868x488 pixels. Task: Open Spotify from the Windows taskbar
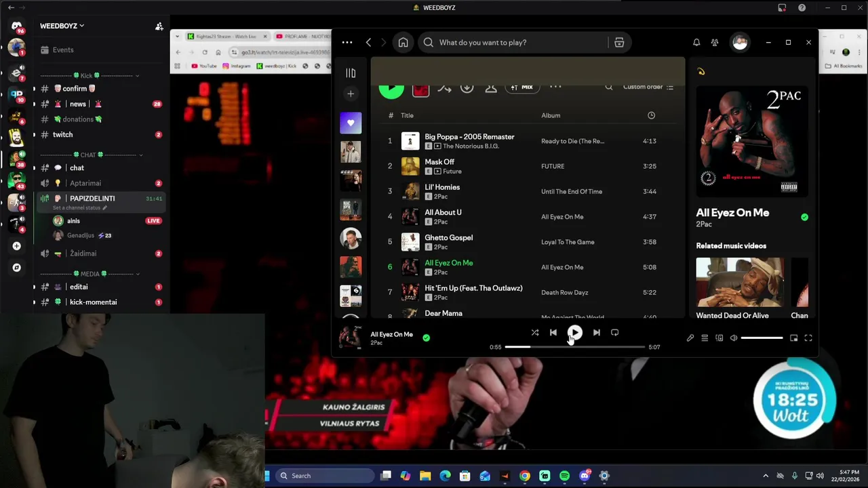(564, 476)
